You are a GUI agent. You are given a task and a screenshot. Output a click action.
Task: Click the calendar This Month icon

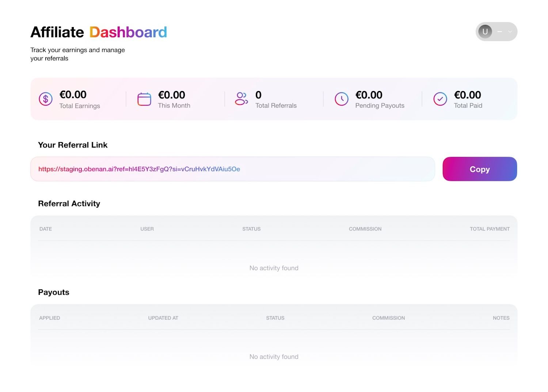pos(144,99)
